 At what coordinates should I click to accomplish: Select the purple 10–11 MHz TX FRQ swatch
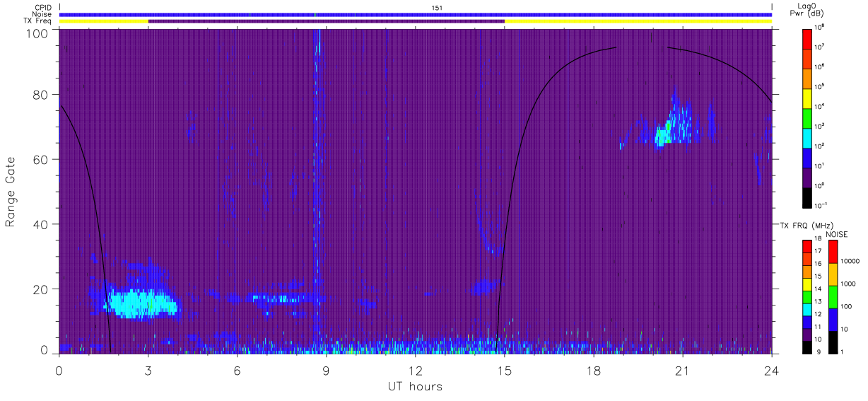[x=807, y=334]
